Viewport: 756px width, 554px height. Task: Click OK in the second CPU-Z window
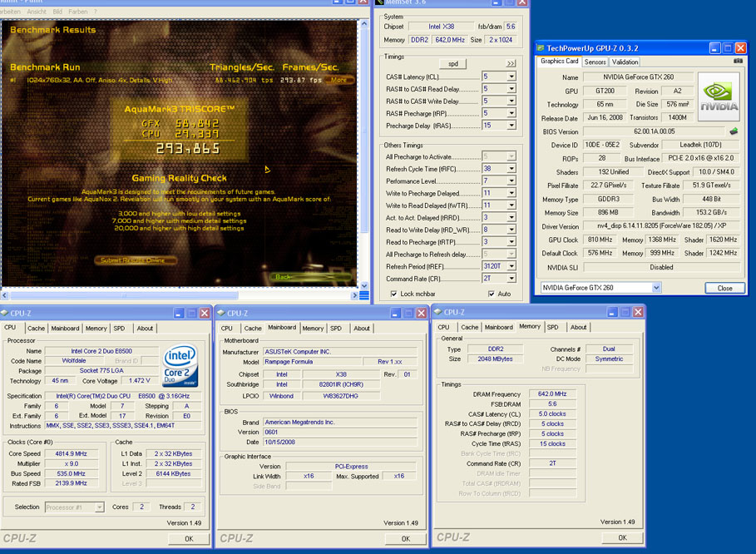[x=406, y=538]
